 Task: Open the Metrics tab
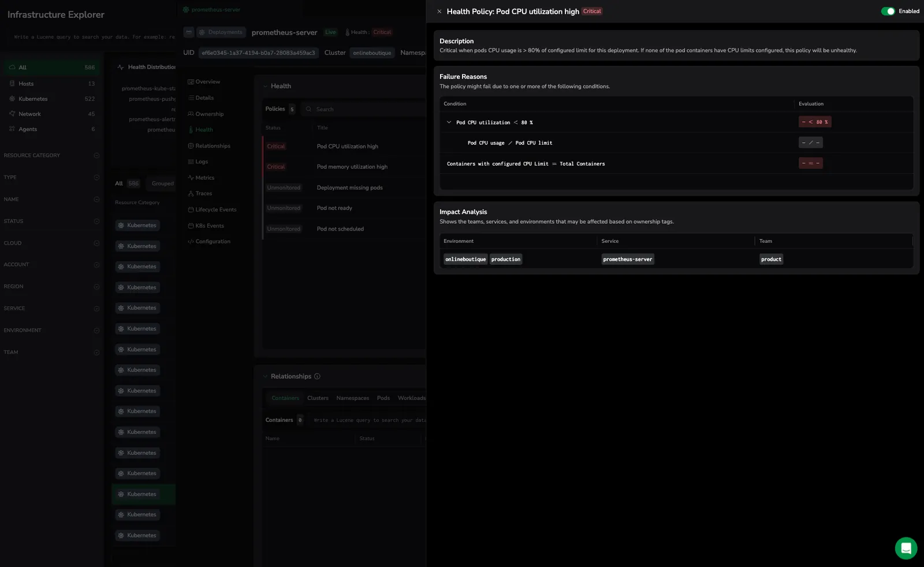pos(201,178)
